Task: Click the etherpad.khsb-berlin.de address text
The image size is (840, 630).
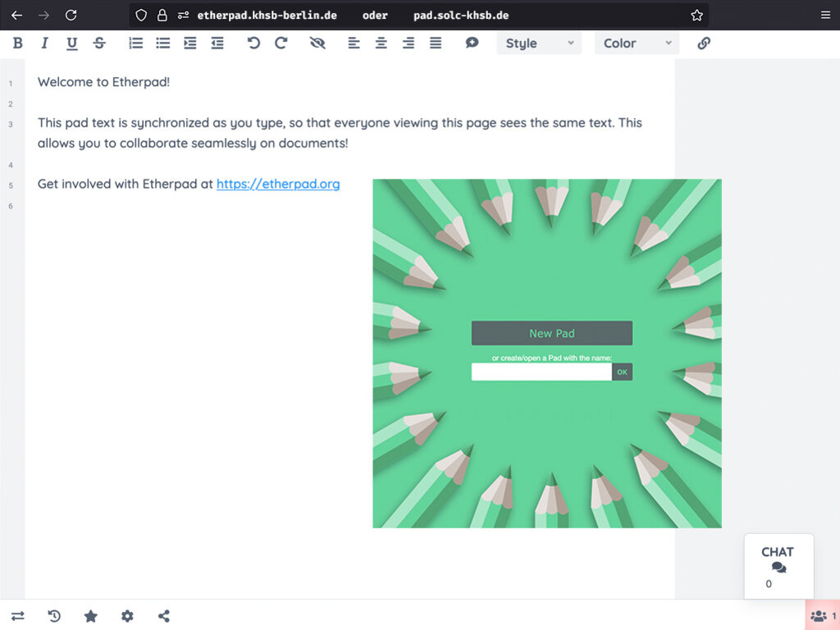Action: pos(267,16)
